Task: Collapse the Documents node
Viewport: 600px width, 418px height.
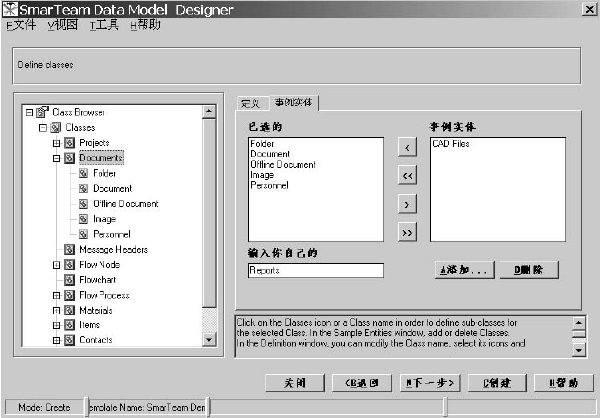Action: [x=57, y=158]
